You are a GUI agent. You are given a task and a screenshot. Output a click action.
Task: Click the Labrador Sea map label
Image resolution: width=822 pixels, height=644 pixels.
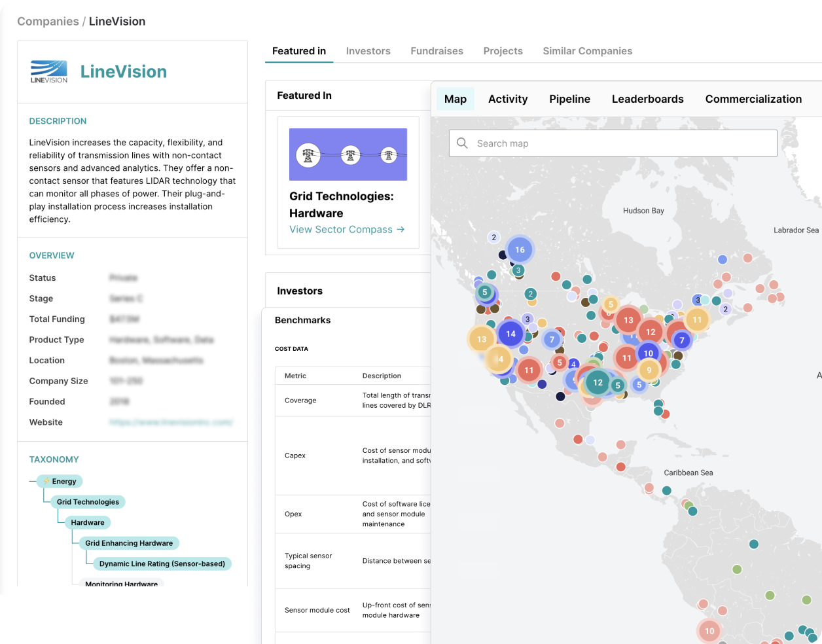click(796, 230)
